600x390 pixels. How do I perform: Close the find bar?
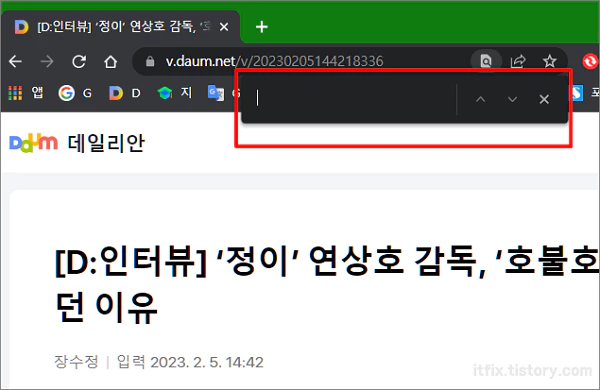tap(544, 100)
